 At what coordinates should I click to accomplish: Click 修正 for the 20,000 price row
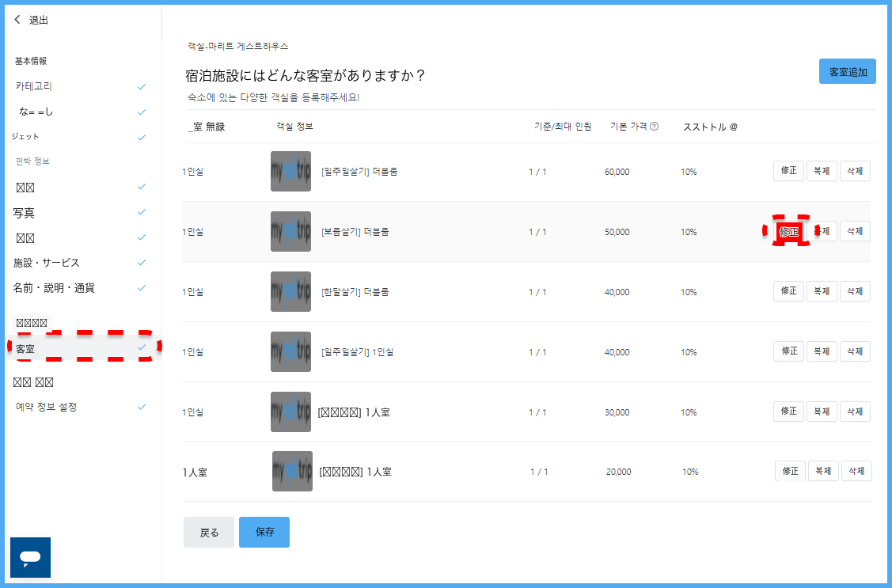pyautogui.click(x=790, y=471)
